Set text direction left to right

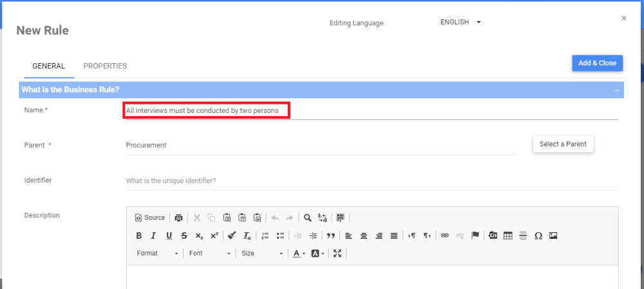pos(412,236)
